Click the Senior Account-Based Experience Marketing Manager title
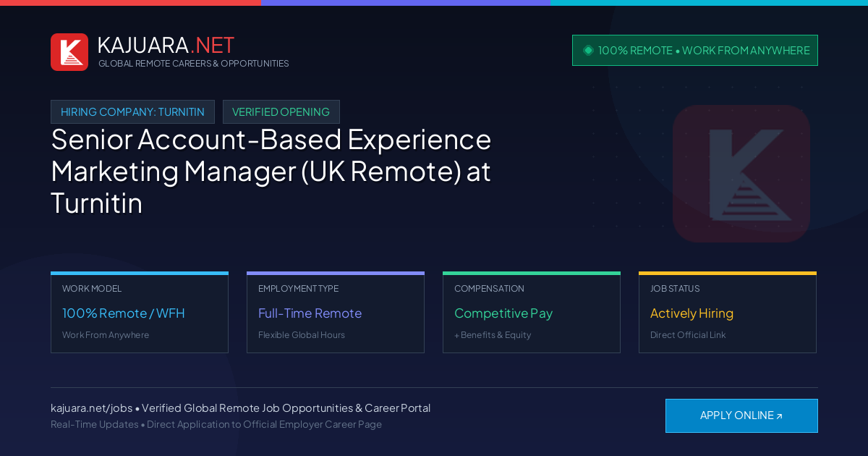The image size is (868, 456). (x=271, y=171)
